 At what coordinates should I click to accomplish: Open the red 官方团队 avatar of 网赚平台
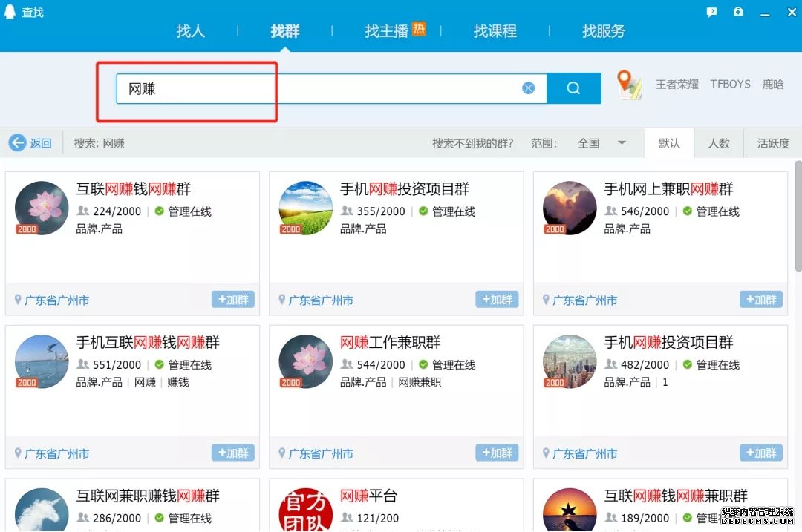[305, 510]
